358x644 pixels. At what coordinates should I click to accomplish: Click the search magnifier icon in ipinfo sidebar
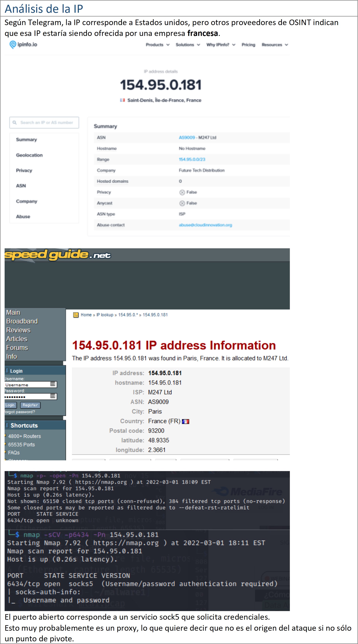14,122
